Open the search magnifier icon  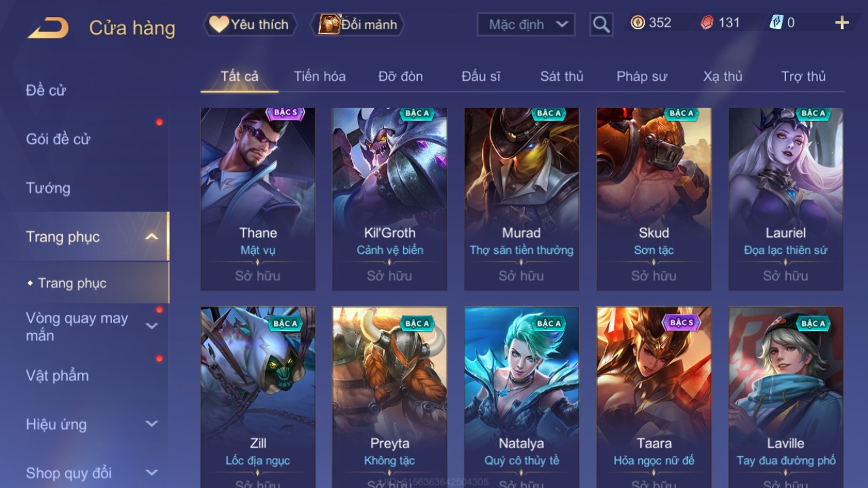point(601,25)
